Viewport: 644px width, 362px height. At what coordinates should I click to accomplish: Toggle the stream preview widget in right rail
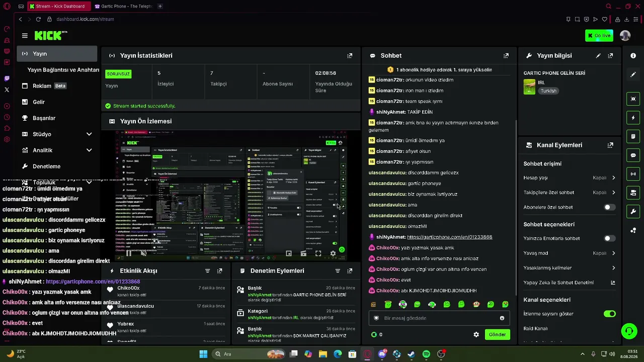(633, 99)
